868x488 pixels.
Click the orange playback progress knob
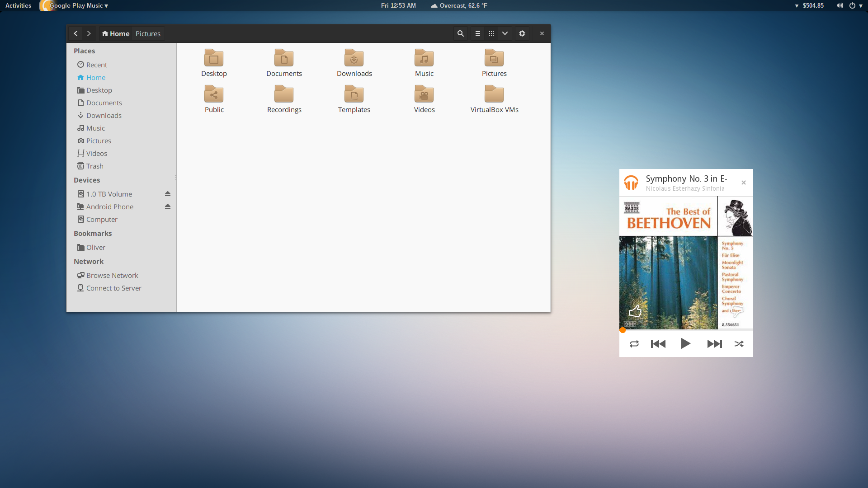pos(623,330)
